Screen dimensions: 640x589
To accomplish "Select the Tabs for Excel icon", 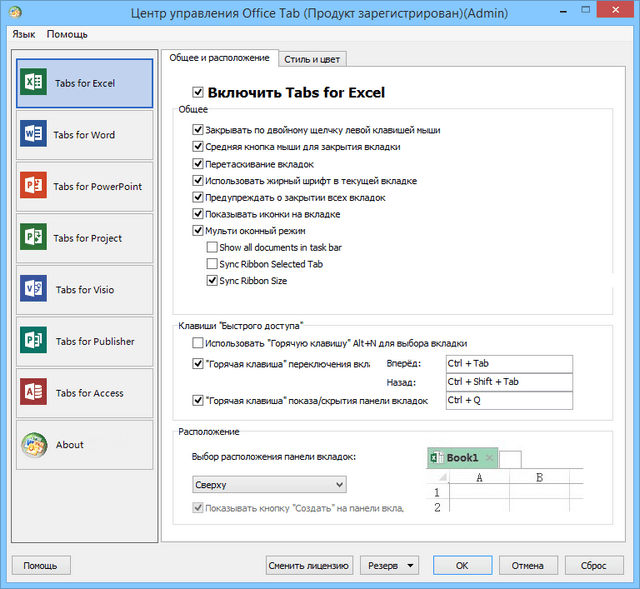I will (34, 83).
